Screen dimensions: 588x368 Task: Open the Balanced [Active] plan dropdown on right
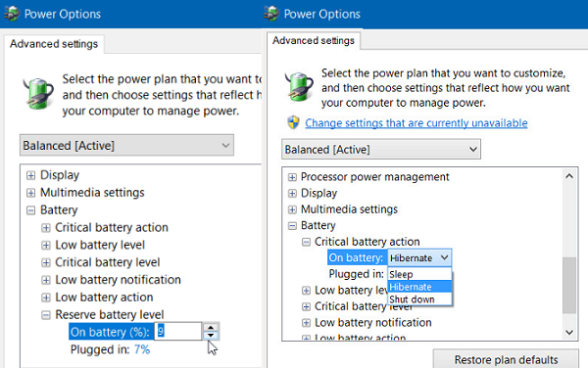click(381, 150)
